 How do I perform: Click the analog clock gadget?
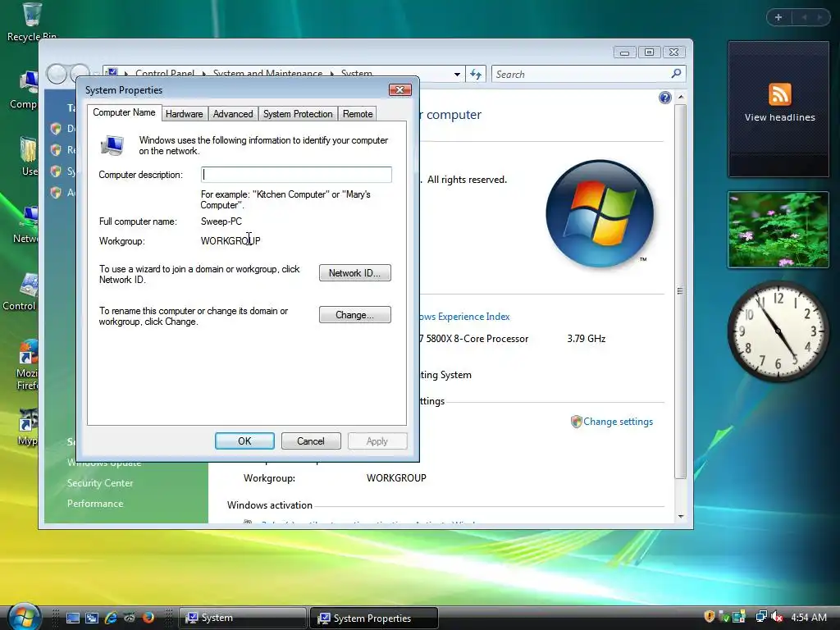[x=778, y=331]
